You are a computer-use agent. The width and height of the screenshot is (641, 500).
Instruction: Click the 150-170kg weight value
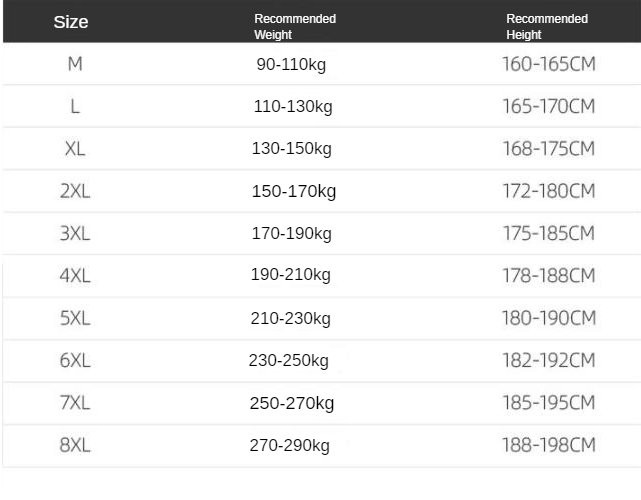(x=294, y=191)
